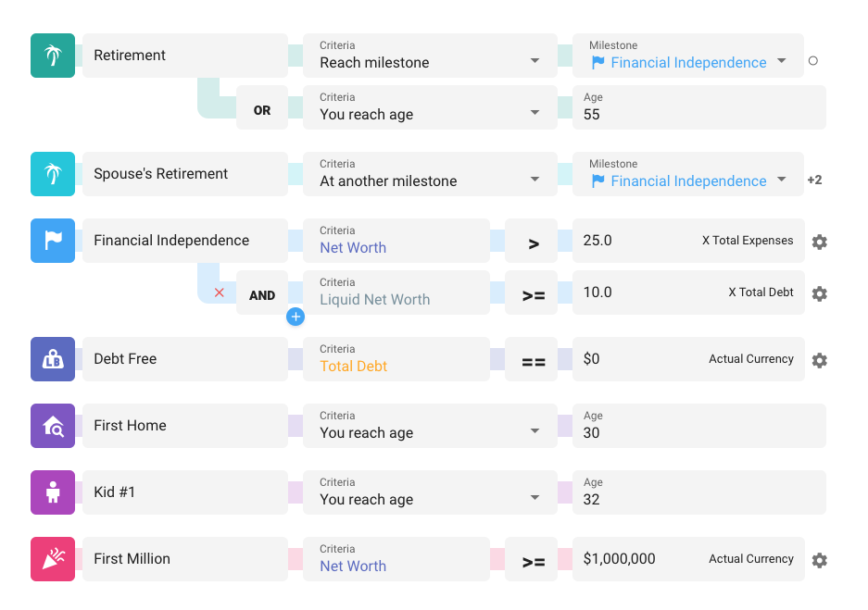Select the Financial Independence flag icon
868x610 pixels.
click(x=53, y=240)
